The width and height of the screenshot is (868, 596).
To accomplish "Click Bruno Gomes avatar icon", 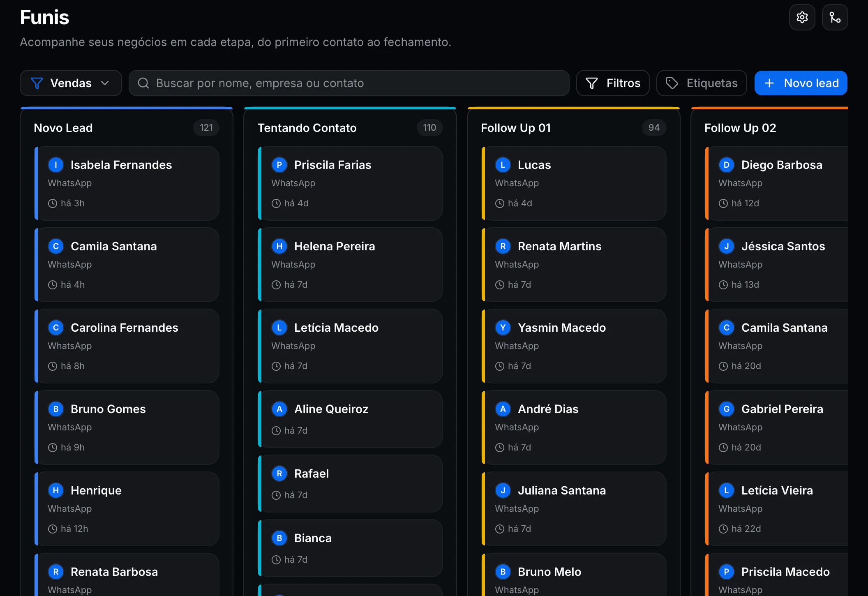I will [x=56, y=409].
